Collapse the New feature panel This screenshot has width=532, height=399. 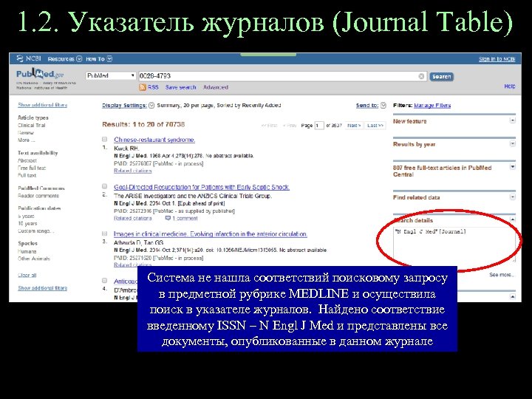pos(513,120)
